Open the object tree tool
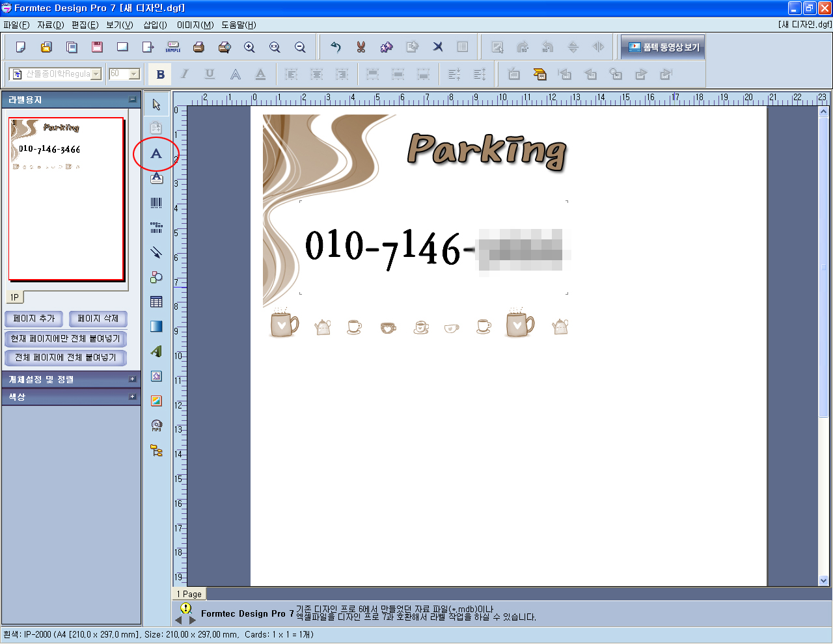 pyautogui.click(x=156, y=450)
